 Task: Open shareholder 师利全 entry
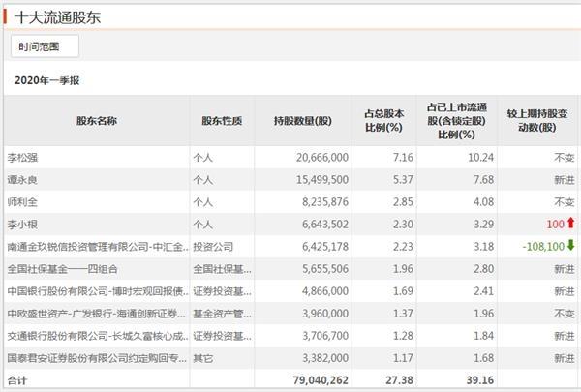click(x=22, y=202)
